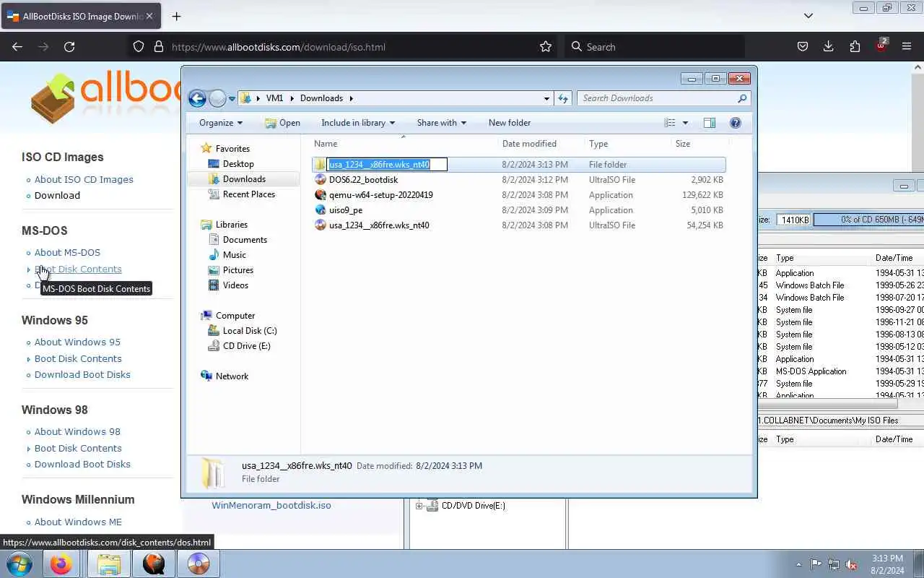Click Windows Explorer taskbar icon
This screenshot has width=924, height=578.
click(x=109, y=564)
